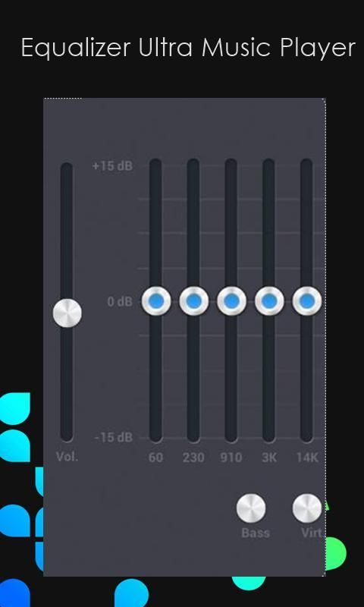The image size is (364, 607).
Task: Click the 14K frequency label
Action: 307,458
